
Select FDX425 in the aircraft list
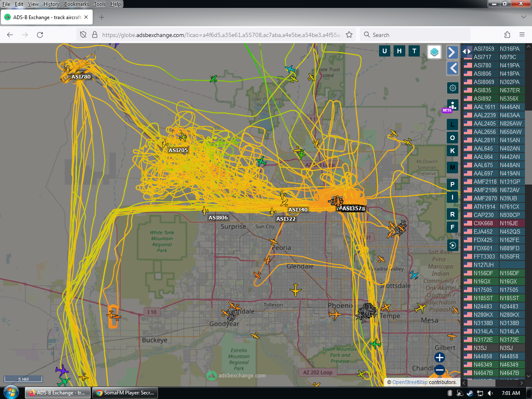494,240
